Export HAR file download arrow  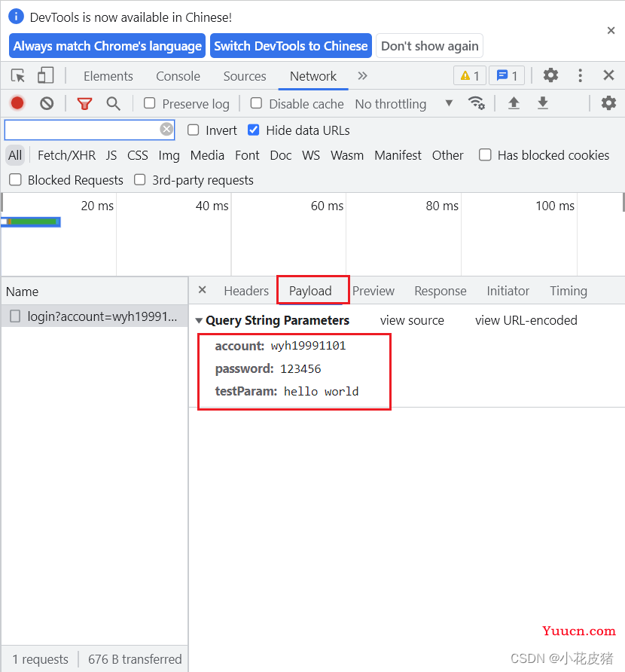[543, 103]
